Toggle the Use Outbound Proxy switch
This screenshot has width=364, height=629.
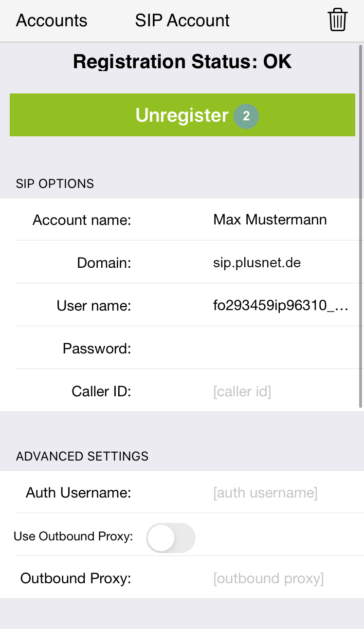(171, 537)
